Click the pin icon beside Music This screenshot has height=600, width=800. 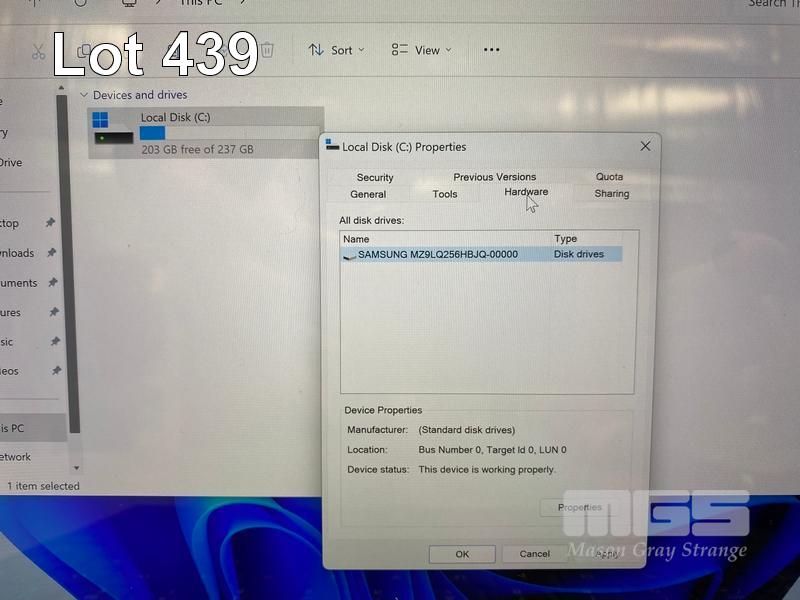(x=51, y=342)
